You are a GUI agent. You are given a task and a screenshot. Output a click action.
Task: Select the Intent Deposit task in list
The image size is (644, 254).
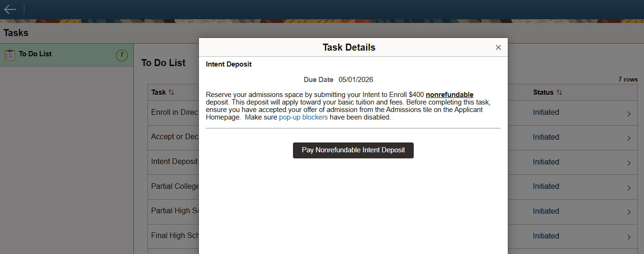pyautogui.click(x=174, y=162)
